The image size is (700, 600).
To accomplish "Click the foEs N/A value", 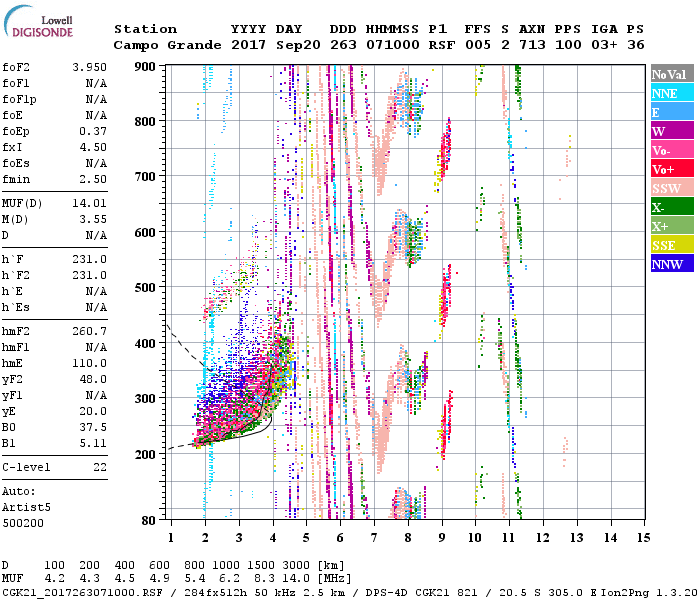I will point(96,163).
